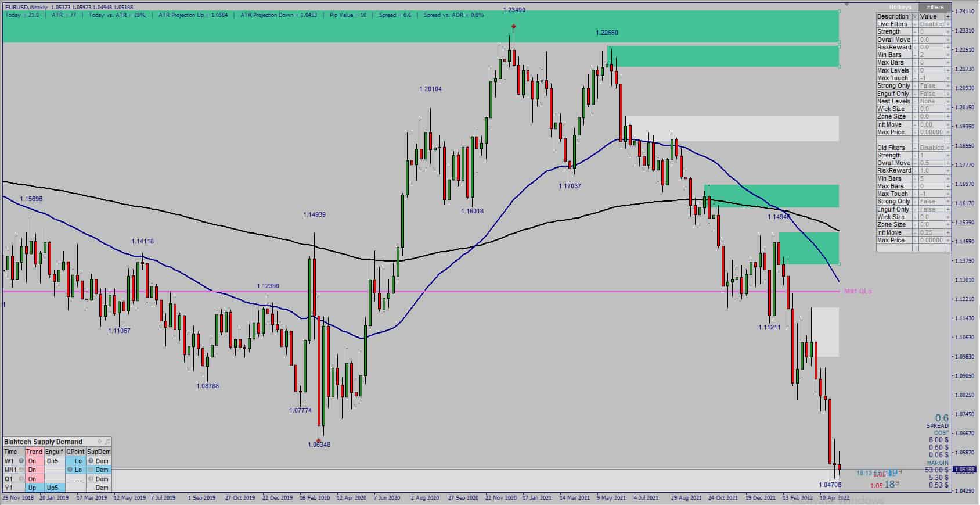Click the alert icon in MN1 QPoint cell
The height and width of the screenshot is (505, 980).
70,470
